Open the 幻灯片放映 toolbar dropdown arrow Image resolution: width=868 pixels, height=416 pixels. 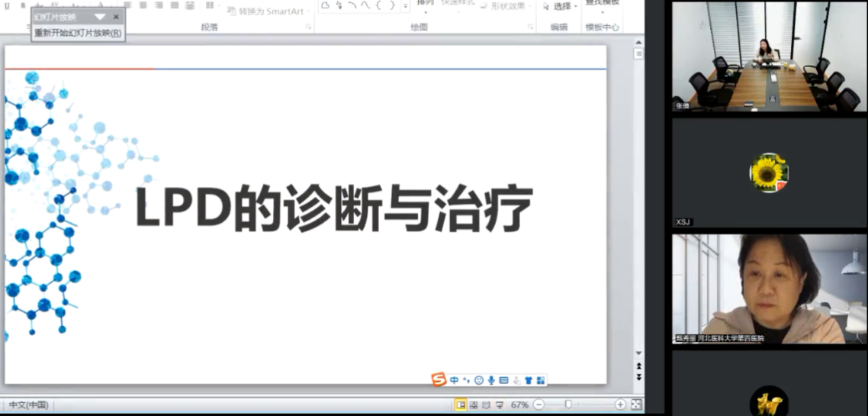(x=99, y=17)
